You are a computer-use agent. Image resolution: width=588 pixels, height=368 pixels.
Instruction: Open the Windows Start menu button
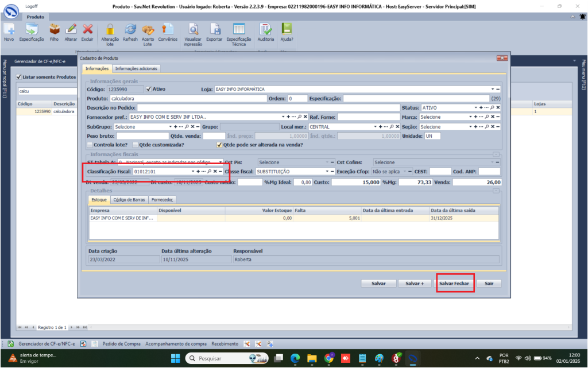click(x=174, y=358)
